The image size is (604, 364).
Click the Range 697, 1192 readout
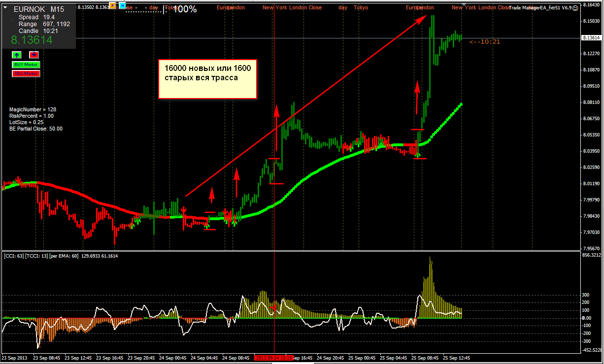pos(44,24)
